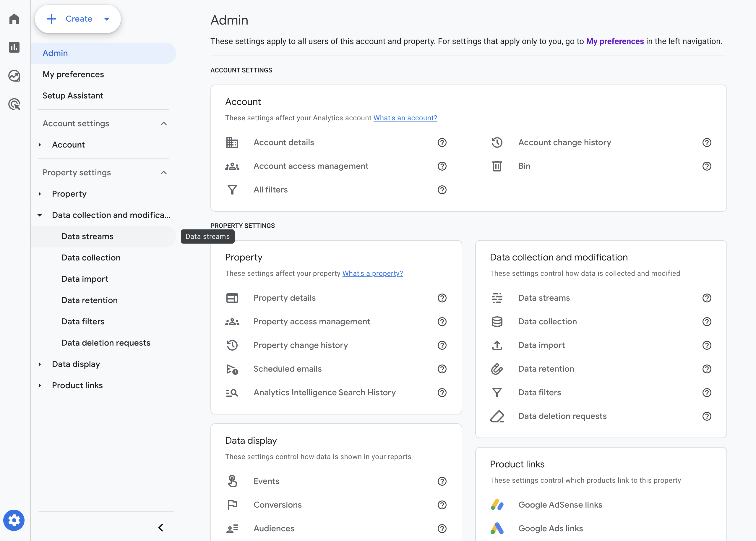Select My preferences in the sidebar
Viewport: 756px width, 541px height.
pyautogui.click(x=73, y=74)
